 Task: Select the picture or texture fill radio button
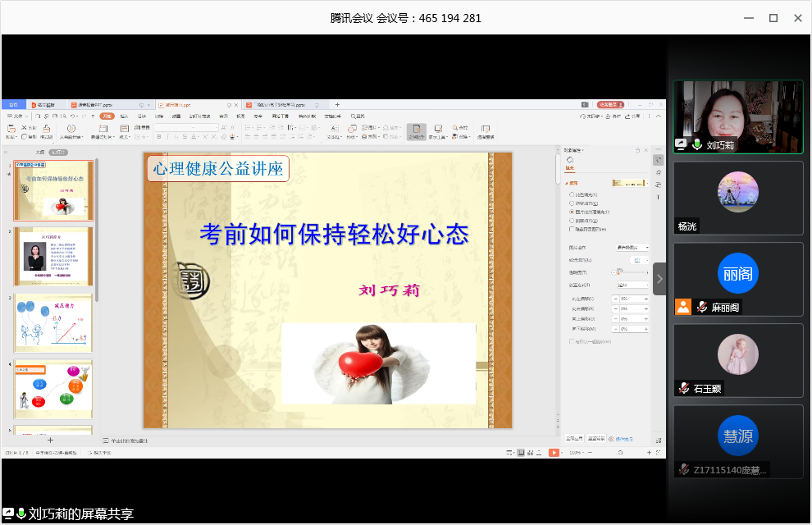(572, 212)
